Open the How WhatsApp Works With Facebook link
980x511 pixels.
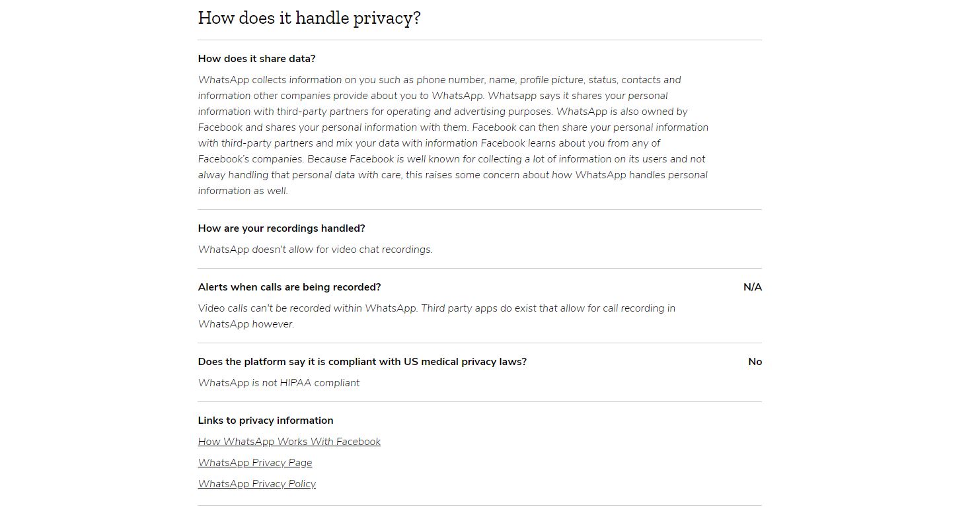coord(289,442)
